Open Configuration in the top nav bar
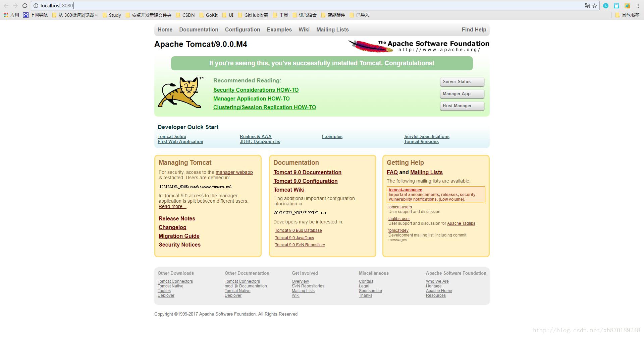This screenshot has width=644, height=337. point(243,29)
